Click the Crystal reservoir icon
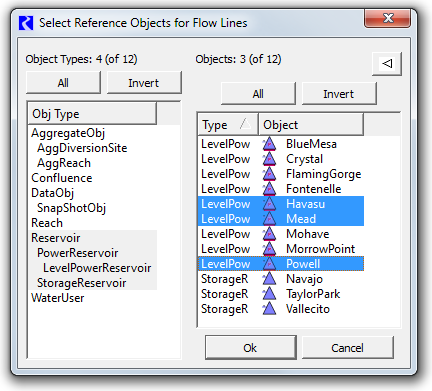 [x=269, y=159]
